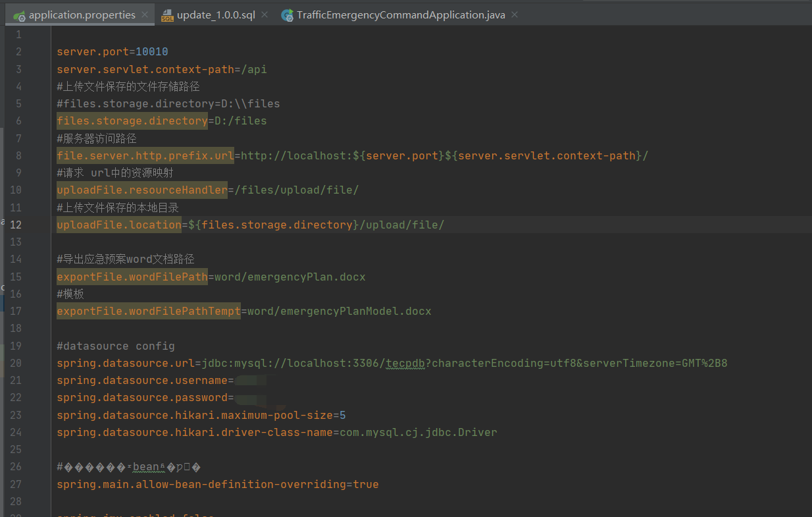Click the value word/emergencyPlanModel.docx
The image size is (812, 517).
[x=340, y=311]
